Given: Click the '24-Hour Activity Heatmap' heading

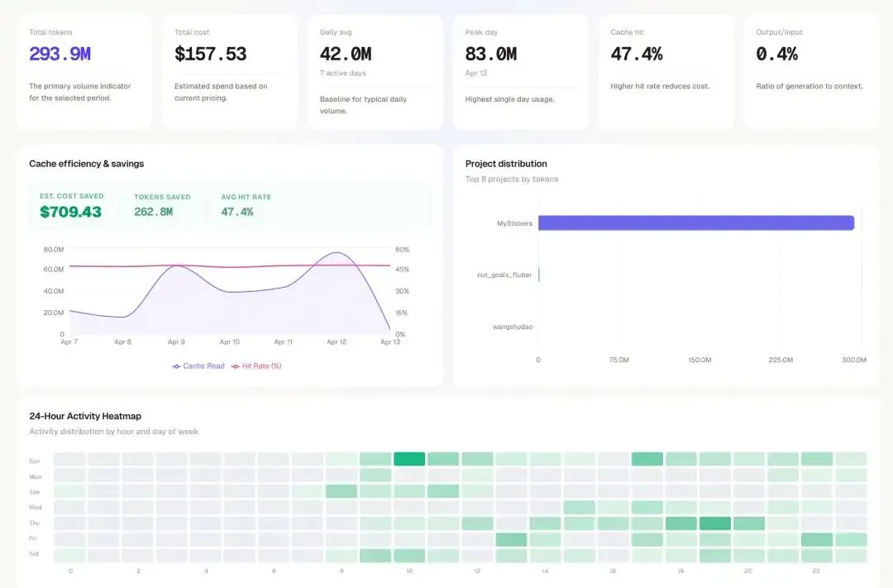Looking at the screenshot, I should tap(85, 416).
